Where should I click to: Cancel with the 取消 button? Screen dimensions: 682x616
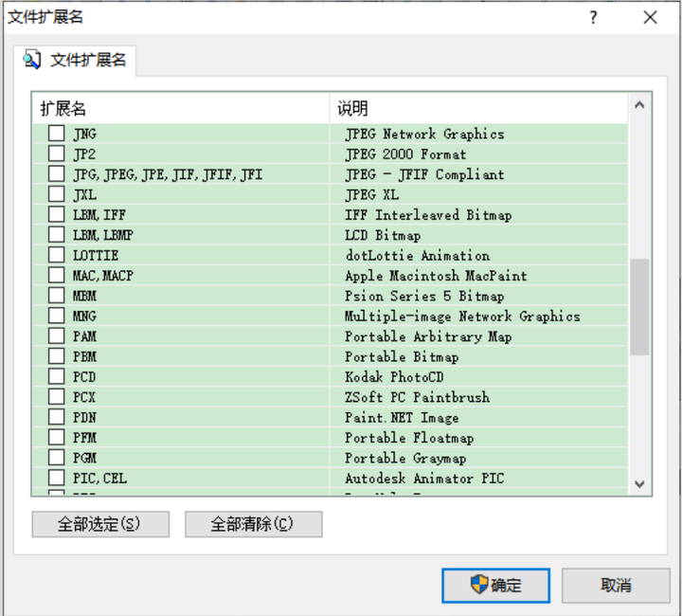pos(616,586)
